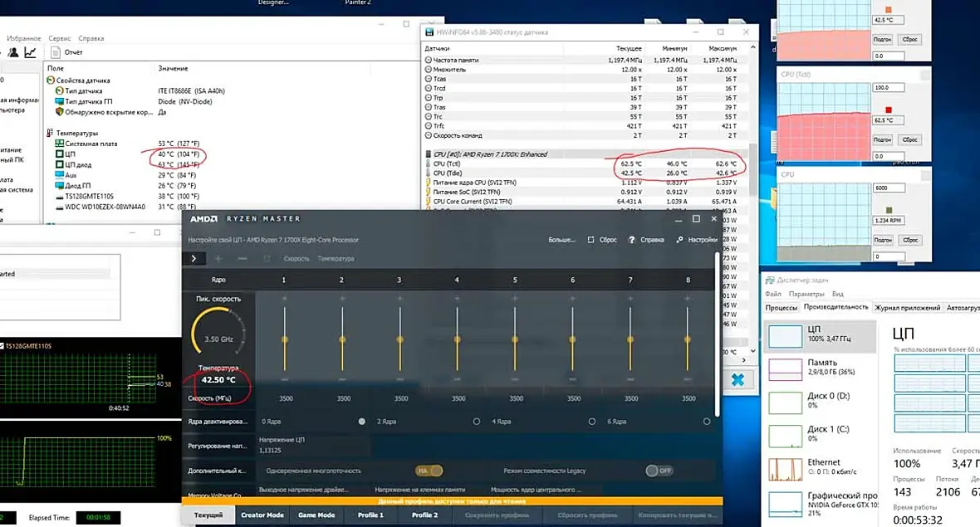Open Справка menu in AIDA64
The width and height of the screenshot is (980, 527).
point(91,38)
